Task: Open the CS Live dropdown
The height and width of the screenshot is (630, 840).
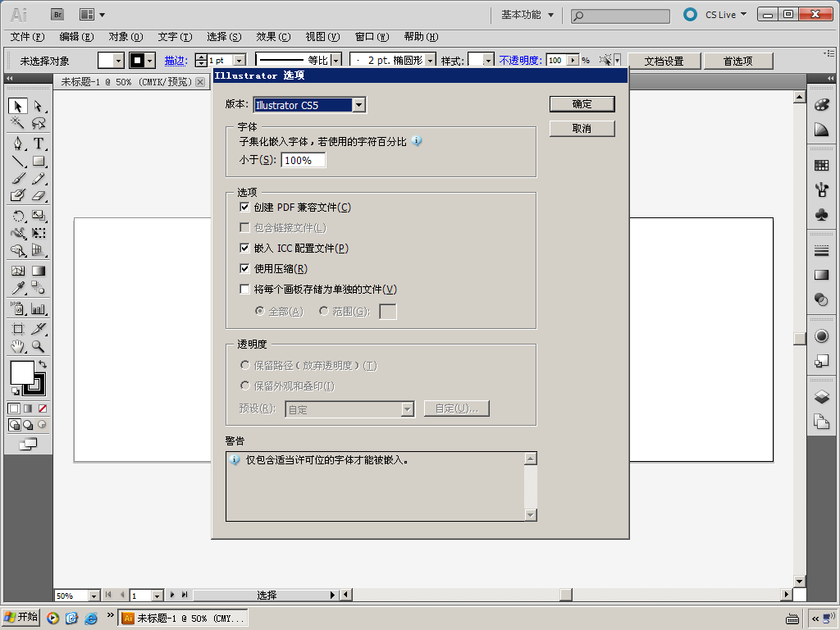Action: click(726, 15)
